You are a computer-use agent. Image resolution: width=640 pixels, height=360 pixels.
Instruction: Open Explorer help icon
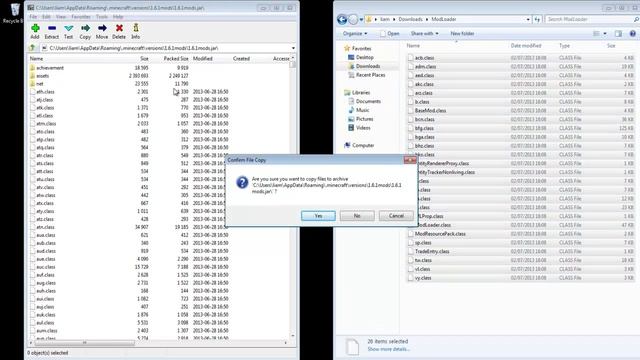pos(633,33)
